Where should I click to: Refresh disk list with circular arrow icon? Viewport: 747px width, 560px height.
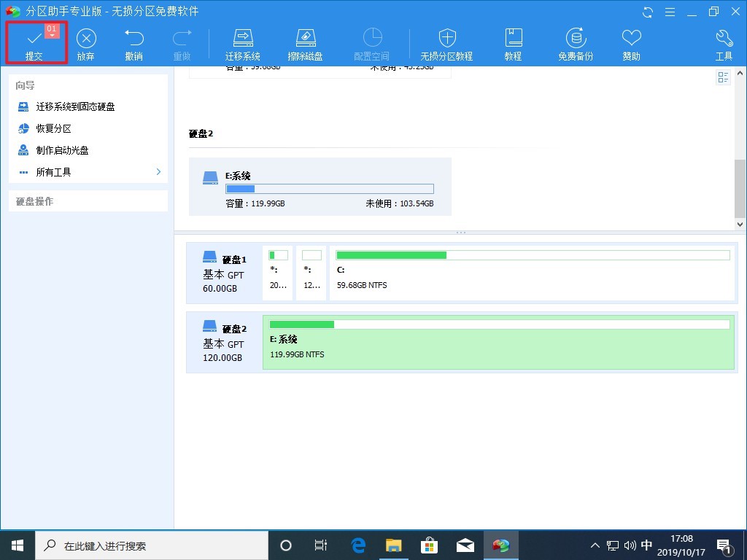tap(648, 12)
